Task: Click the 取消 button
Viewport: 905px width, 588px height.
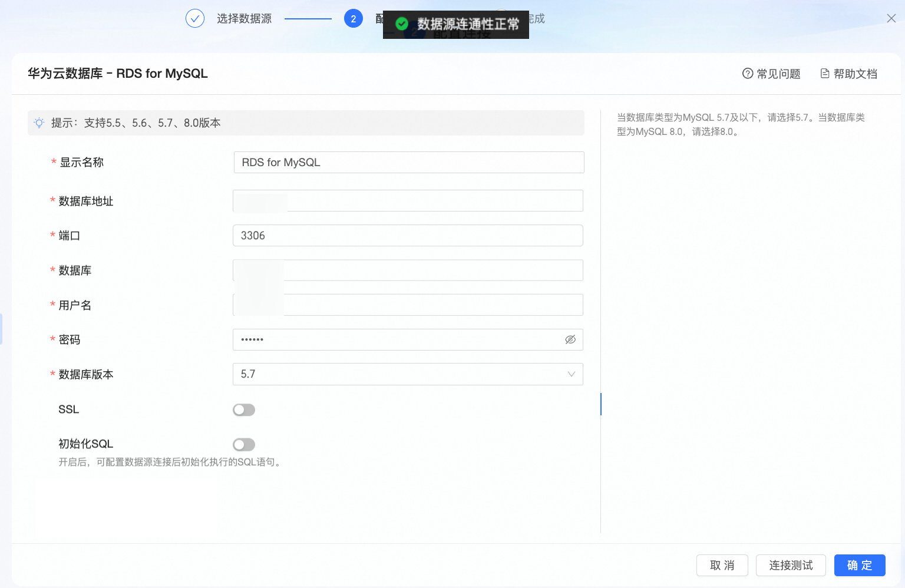Action: click(722, 566)
